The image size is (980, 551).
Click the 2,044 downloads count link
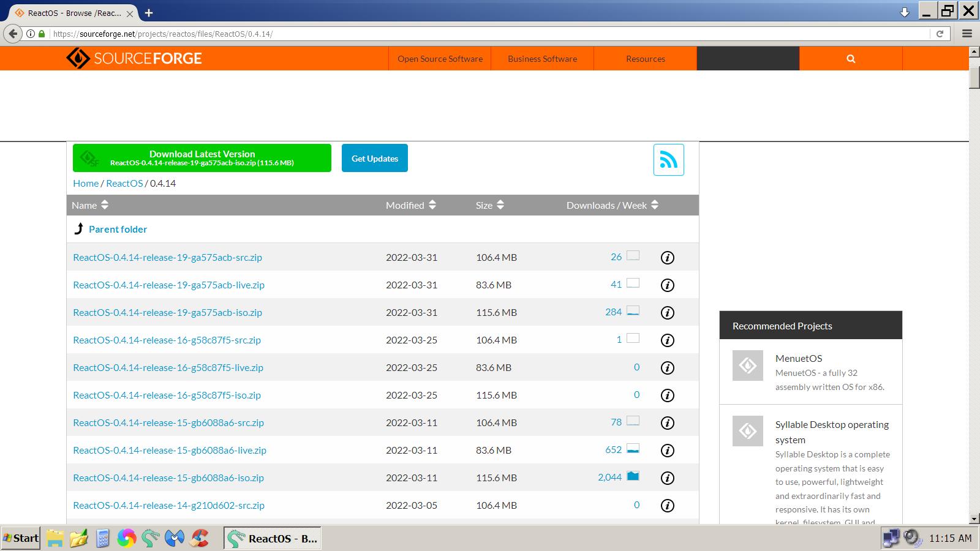pos(609,477)
